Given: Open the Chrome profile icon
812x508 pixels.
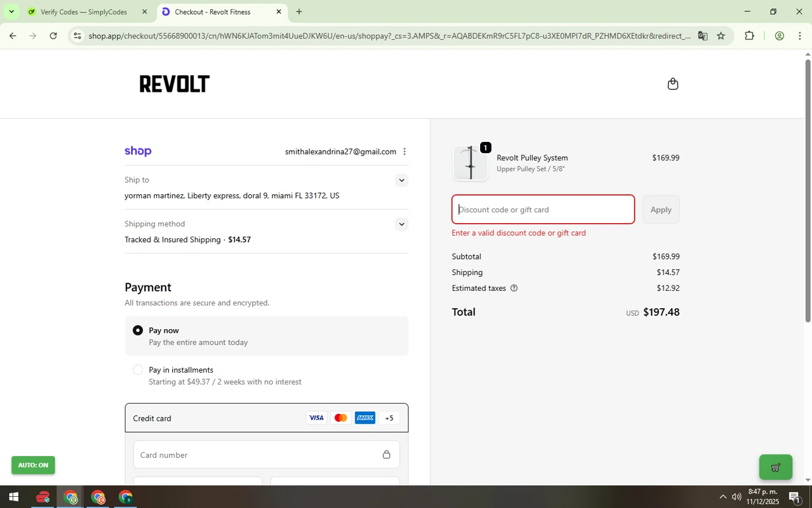Looking at the screenshot, I should [x=780, y=36].
